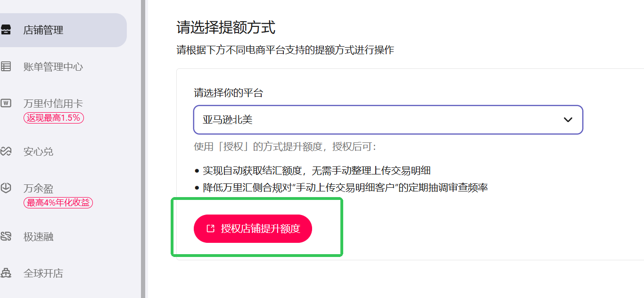The width and height of the screenshot is (644, 298).
Task: Open the 安心兑 menu label
Action: coord(39,152)
